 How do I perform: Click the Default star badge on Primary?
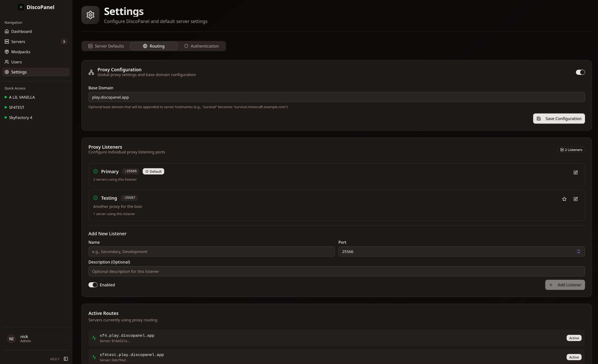[153, 171]
